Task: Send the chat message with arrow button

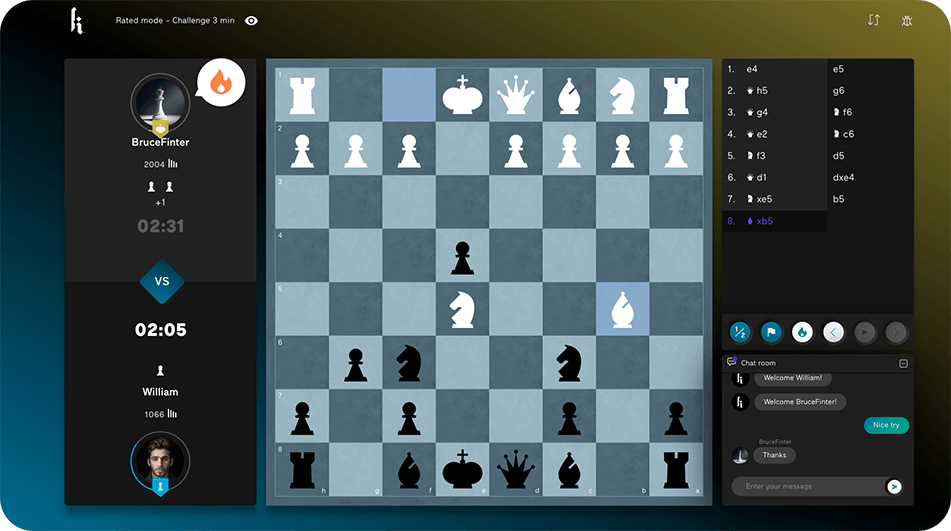Action: tap(894, 487)
